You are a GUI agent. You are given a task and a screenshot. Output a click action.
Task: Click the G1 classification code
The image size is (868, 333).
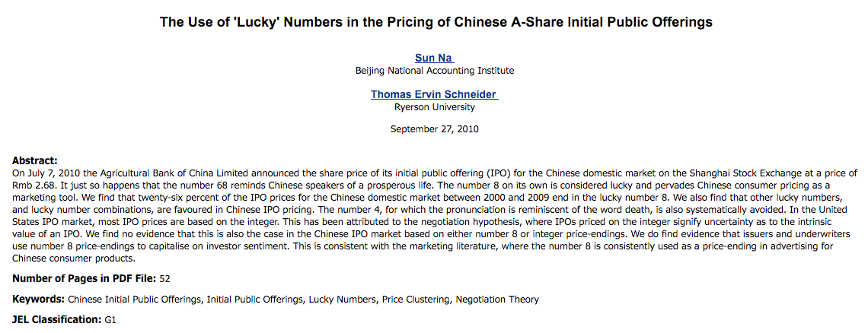(x=110, y=320)
